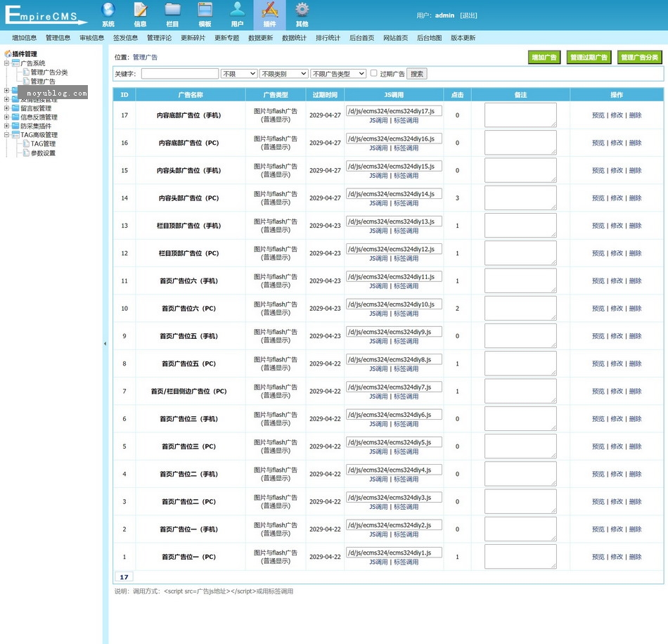The height and width of the screenshot is (644, 668).
Task: Open the 用户 person icon in top navigation
Action: click(x=237, y=10)
